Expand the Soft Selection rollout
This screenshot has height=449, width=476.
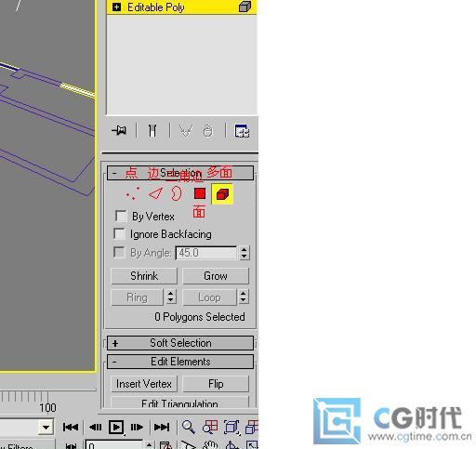click(180, 343)
